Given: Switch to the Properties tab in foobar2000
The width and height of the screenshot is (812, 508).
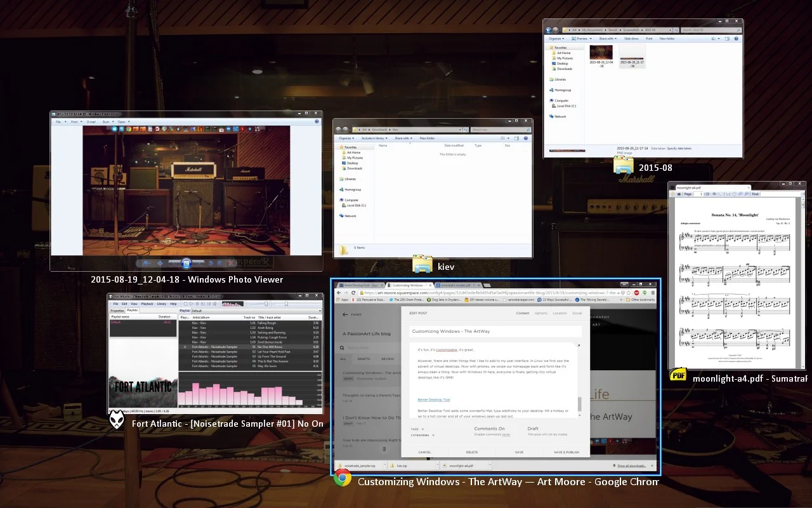Looking at the screenshot, I should 117,311.
